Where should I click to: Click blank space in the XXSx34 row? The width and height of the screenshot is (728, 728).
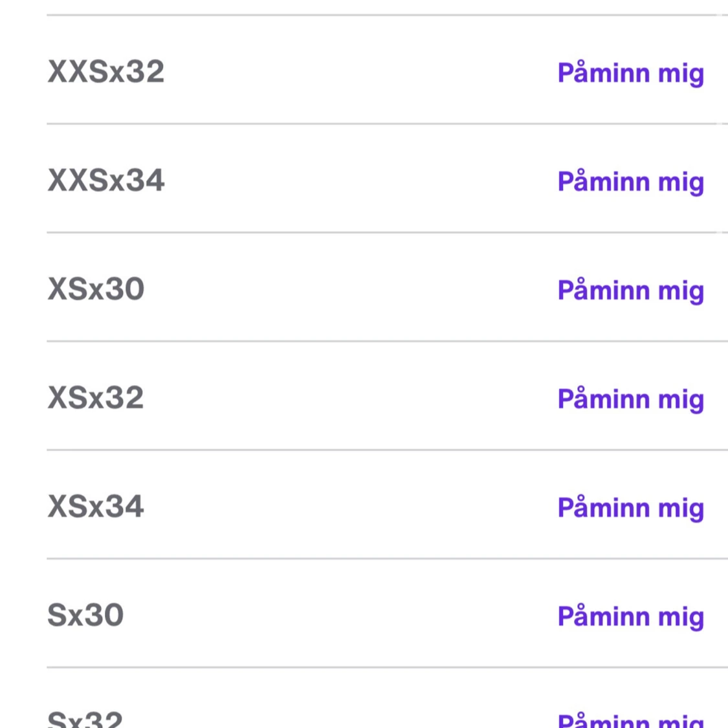coord(356,180)
